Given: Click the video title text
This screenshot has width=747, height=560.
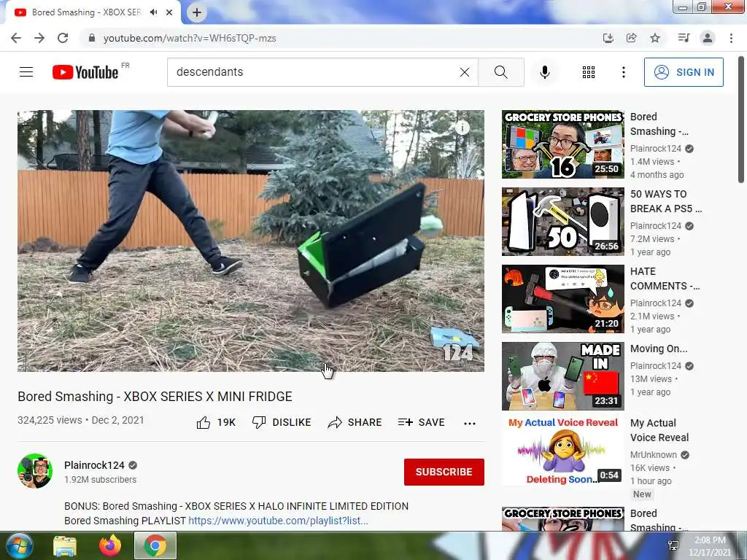Looking at the screenshot, I should [x=155, y=397].
